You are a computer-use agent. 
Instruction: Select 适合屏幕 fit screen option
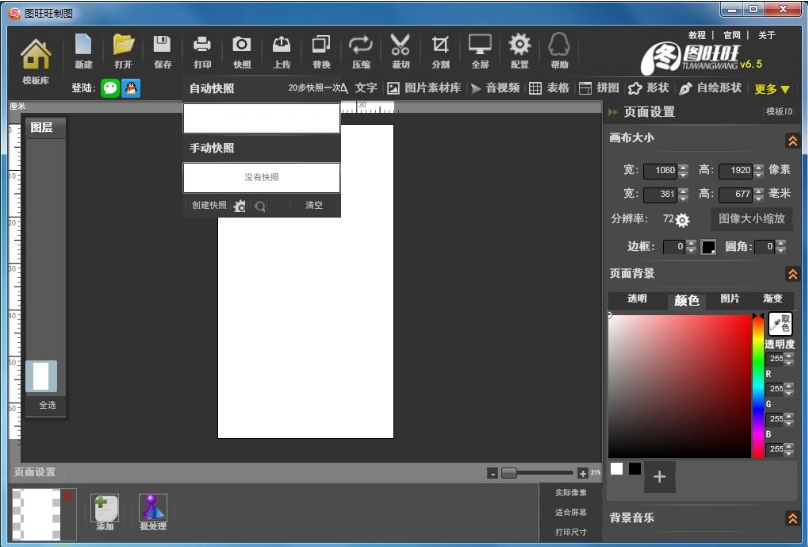pyautogui.click(x=571, y=512)
